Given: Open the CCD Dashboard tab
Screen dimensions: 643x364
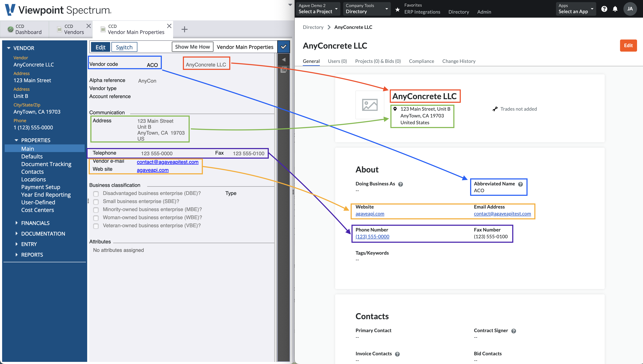Looking at the screenshot, I should coord(24,29).
